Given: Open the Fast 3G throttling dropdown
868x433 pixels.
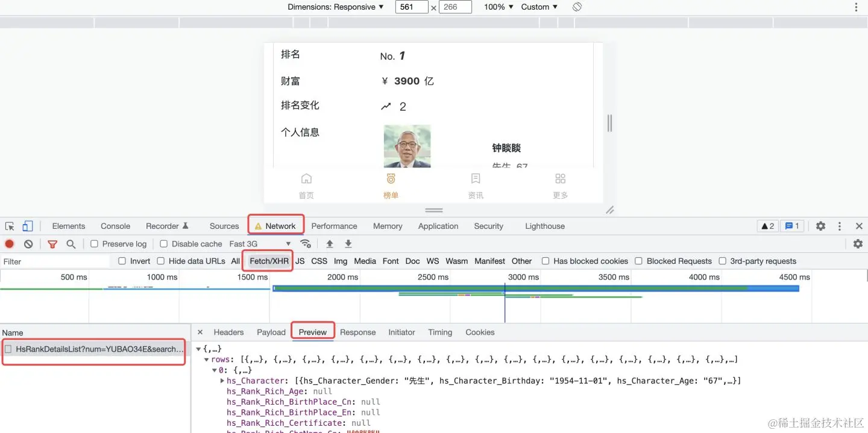Looking at the screenshot, I should (x=260, y=244).
